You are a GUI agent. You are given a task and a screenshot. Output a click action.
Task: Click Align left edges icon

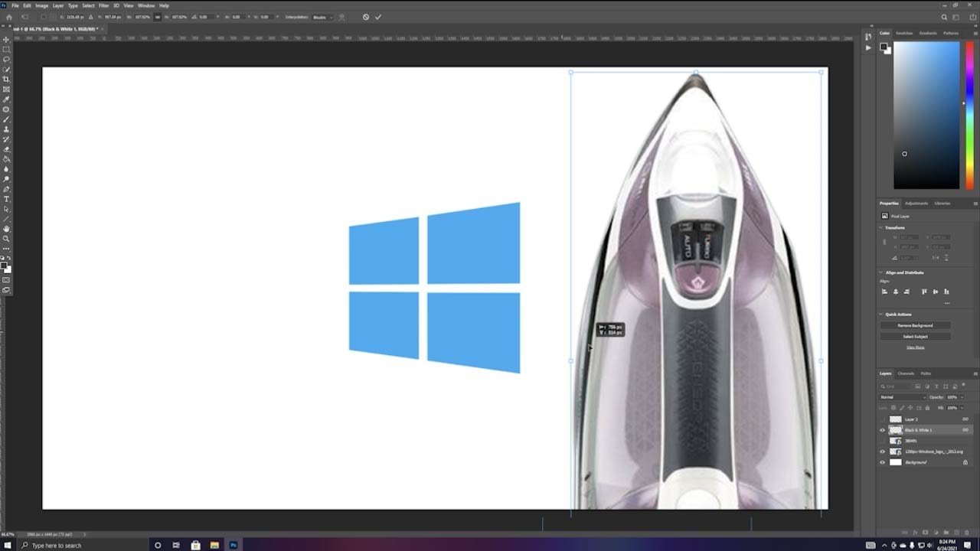tap(884, 292)
